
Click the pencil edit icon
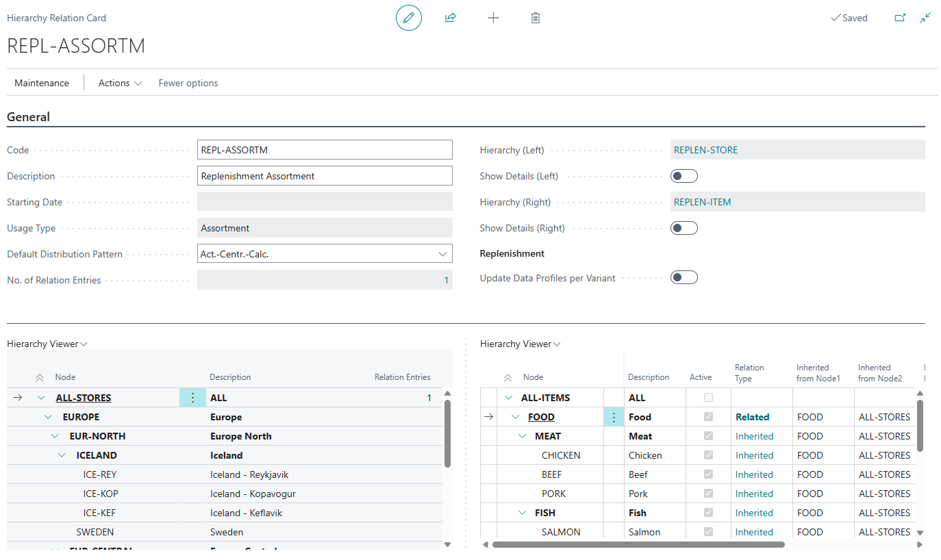[x=409, y=18]
